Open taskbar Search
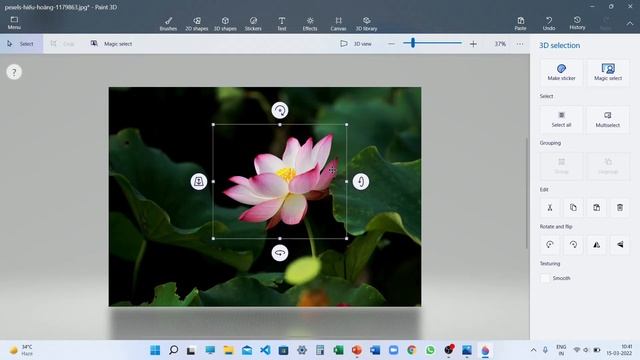 [173, 350]
